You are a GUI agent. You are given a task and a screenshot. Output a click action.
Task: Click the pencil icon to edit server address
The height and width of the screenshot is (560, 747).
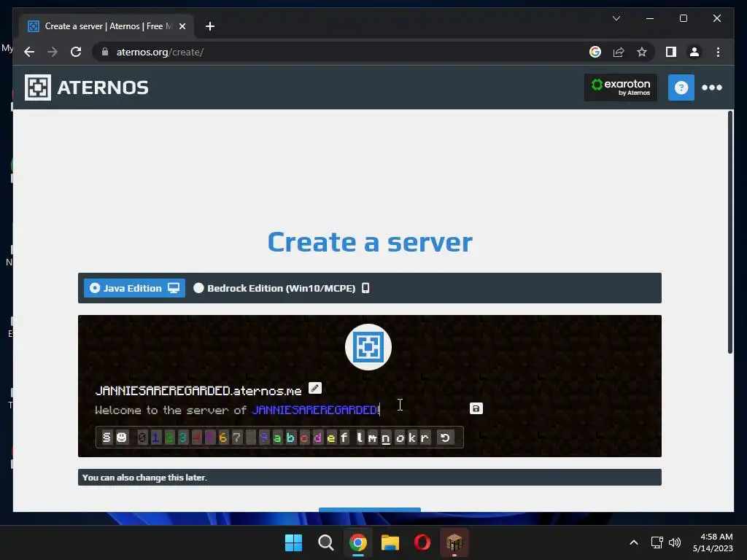coord(315,388)
